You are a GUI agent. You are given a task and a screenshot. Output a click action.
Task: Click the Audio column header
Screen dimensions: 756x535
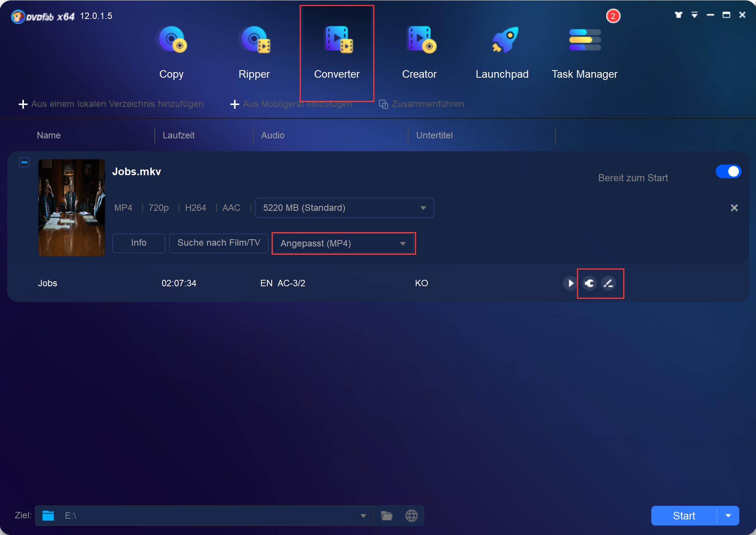(x=273, y=135)
